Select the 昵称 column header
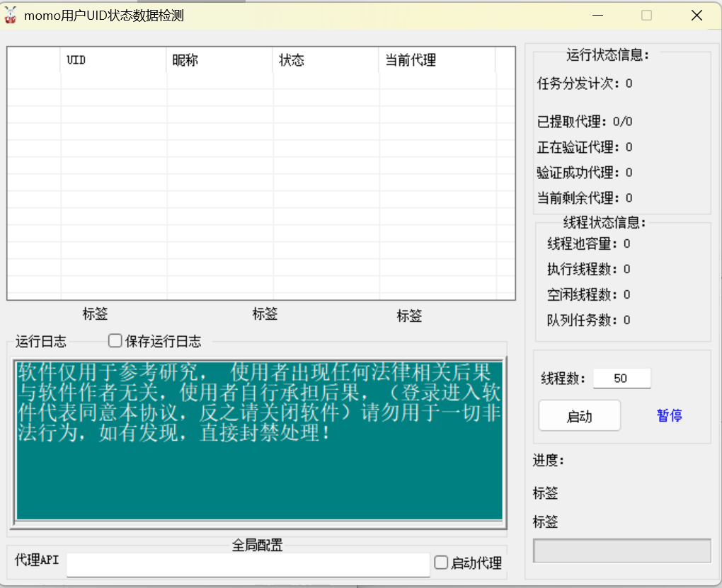 [219, 60]
